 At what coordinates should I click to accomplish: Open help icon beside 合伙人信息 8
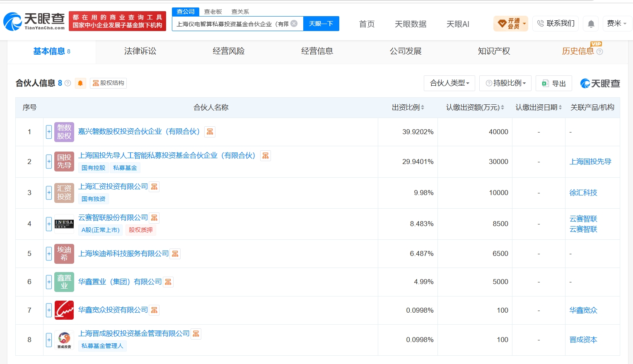(68, 83)
